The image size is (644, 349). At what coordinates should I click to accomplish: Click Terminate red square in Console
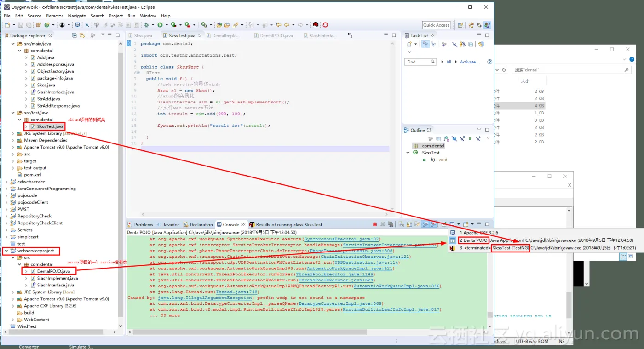pyautogui.click(x=375, y=224)
